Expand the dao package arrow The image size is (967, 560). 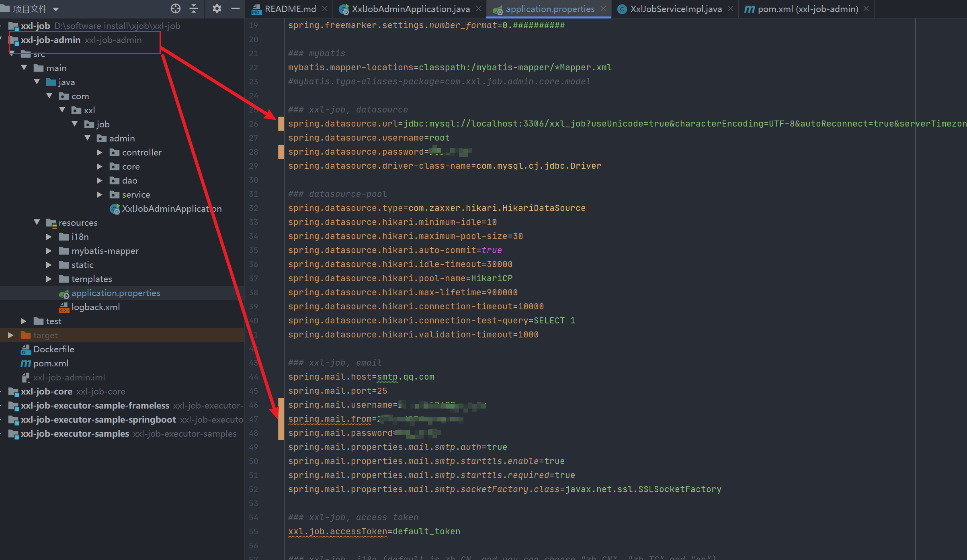click(100, 180)
